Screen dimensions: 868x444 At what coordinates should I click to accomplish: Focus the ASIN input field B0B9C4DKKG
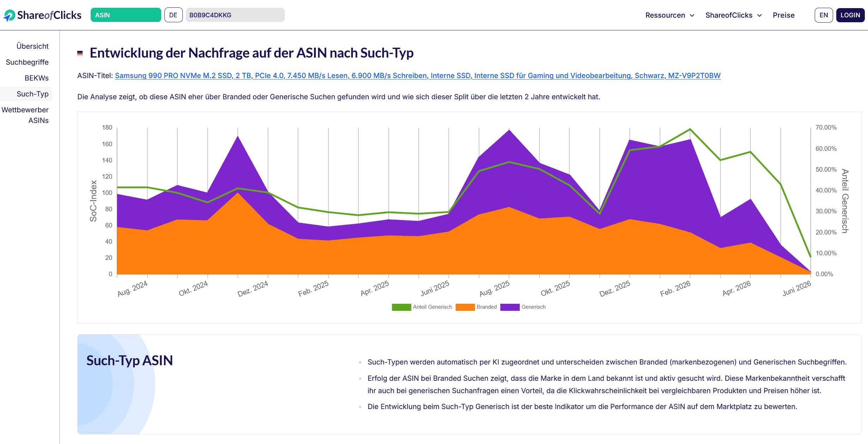click(x=235, y=15)
